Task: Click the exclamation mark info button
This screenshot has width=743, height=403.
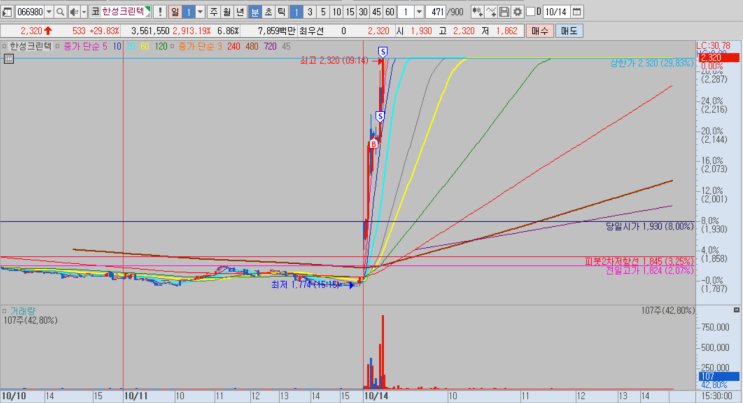Action: [x=160, y=11]
